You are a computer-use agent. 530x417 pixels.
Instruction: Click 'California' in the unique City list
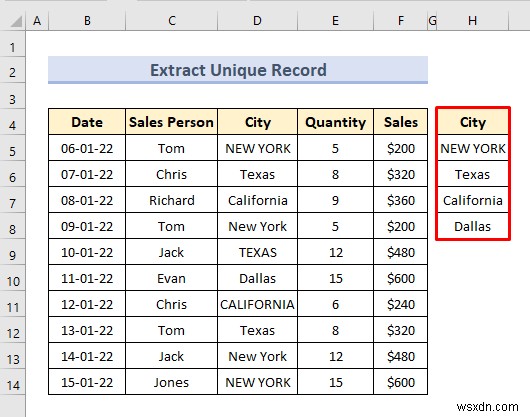[x=473, y=200]
